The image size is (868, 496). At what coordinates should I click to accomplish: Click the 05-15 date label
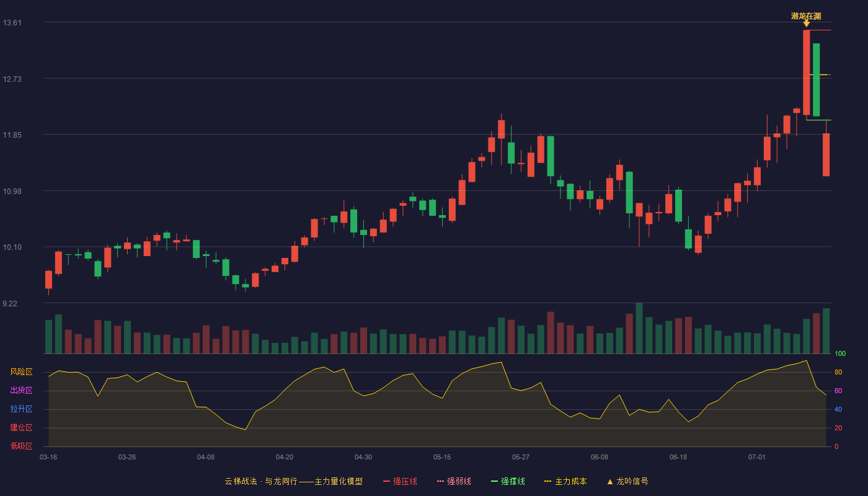pyautogui.click(x=442, y=457)
